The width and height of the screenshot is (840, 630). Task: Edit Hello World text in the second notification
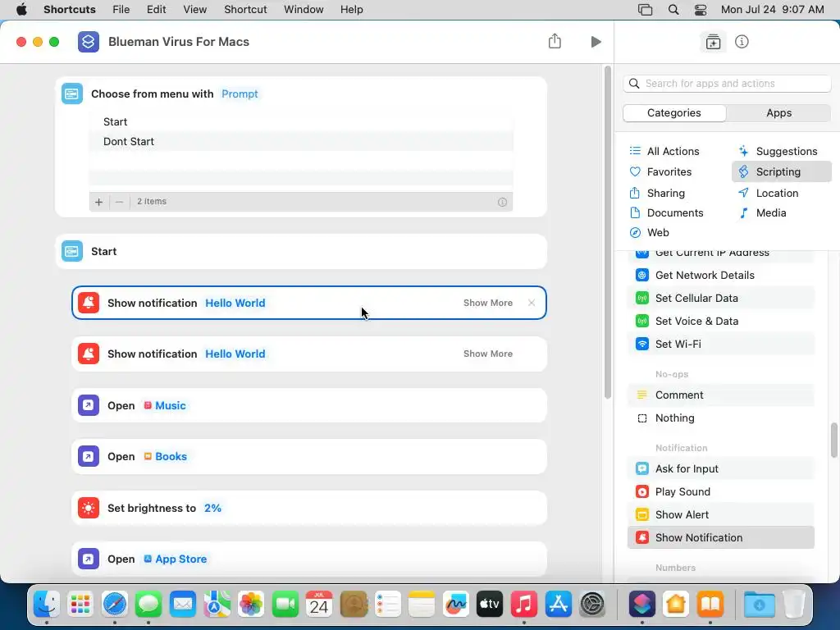click(235, 354)
